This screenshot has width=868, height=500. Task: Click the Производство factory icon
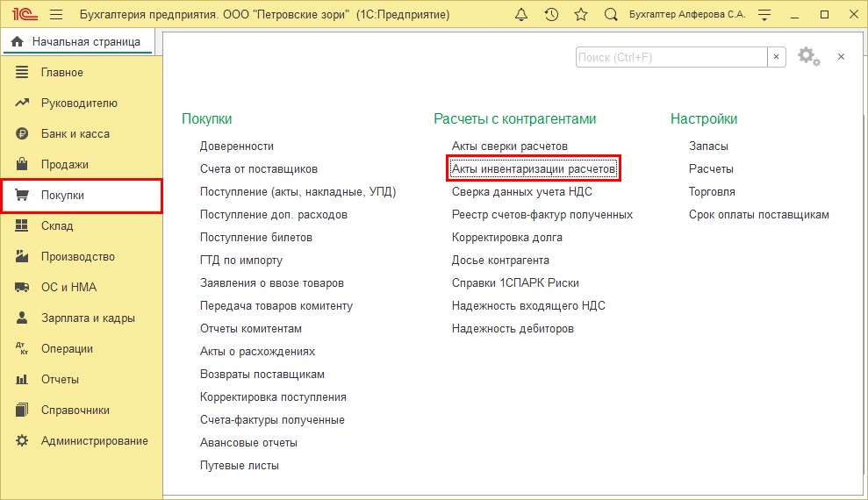pyautogui.click(x=22, y=256)
